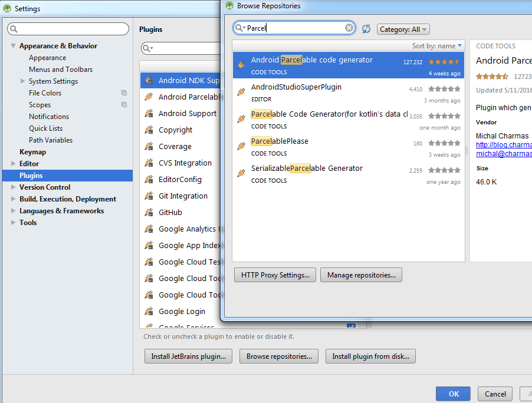
Task: Click the HTTP Proxy Settings button
Action: 275,275
